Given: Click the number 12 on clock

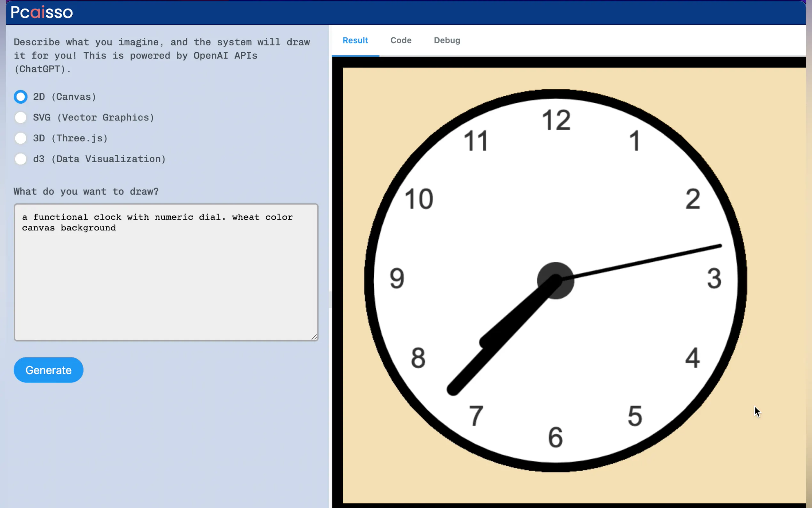Looking at the screenshot, I should (556, 120).
